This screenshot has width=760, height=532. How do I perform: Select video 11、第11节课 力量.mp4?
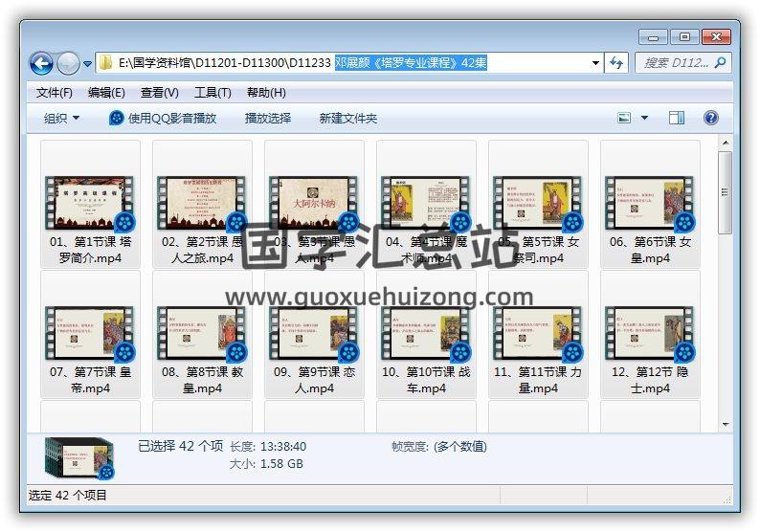(539, 334)
